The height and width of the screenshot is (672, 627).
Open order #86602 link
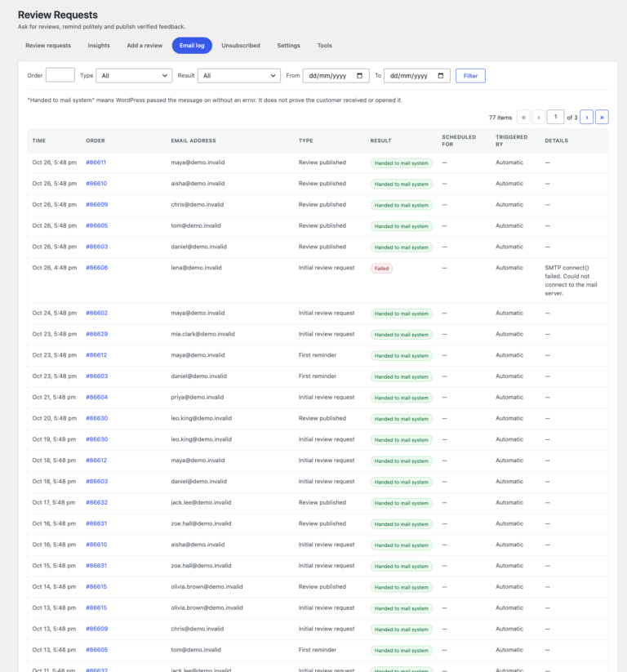click(97, 314)
